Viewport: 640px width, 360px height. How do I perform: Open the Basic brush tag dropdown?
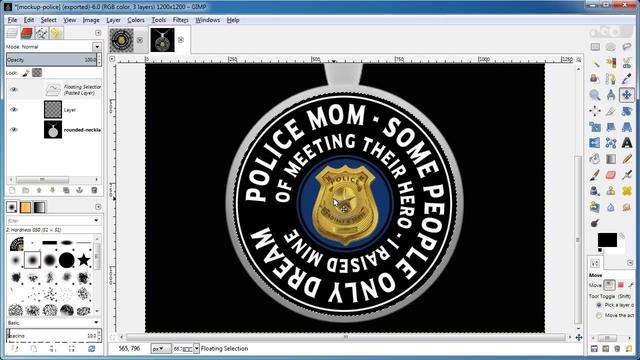(96, 322)
